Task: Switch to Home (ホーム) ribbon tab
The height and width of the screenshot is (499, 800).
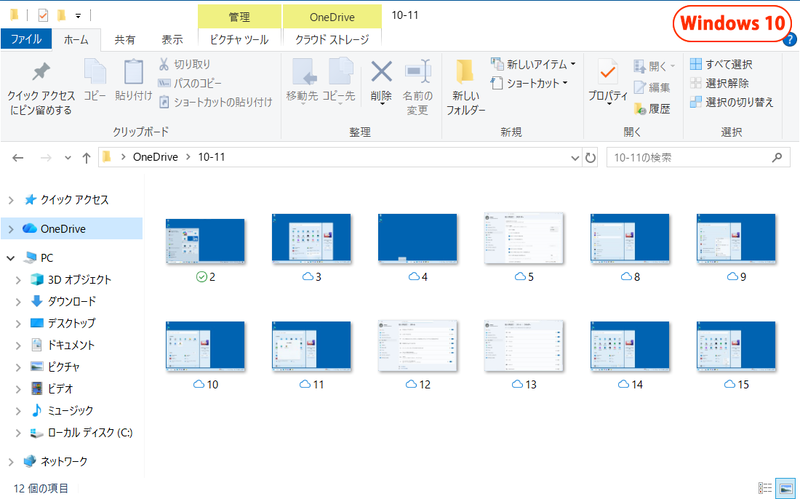Action: click(76, 40)
